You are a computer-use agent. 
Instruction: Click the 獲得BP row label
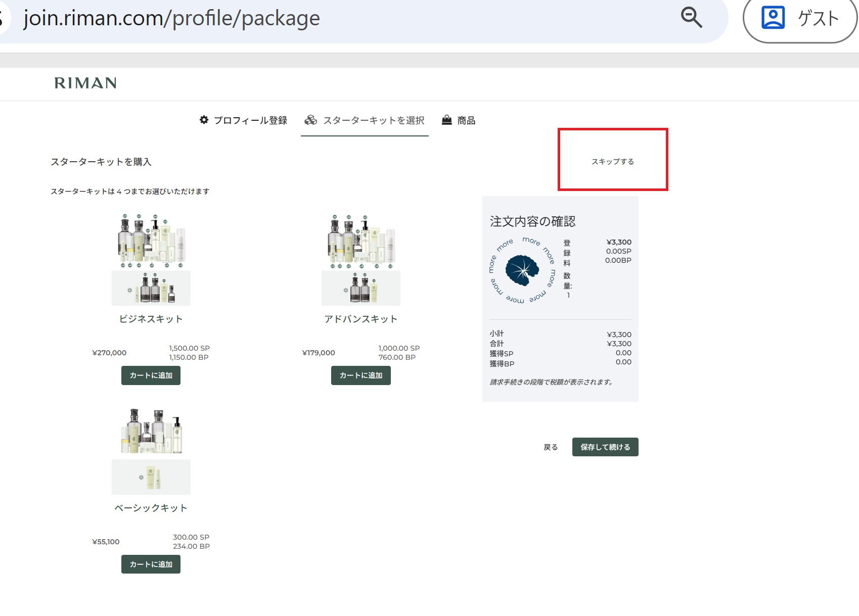click(x=502, y=363)
